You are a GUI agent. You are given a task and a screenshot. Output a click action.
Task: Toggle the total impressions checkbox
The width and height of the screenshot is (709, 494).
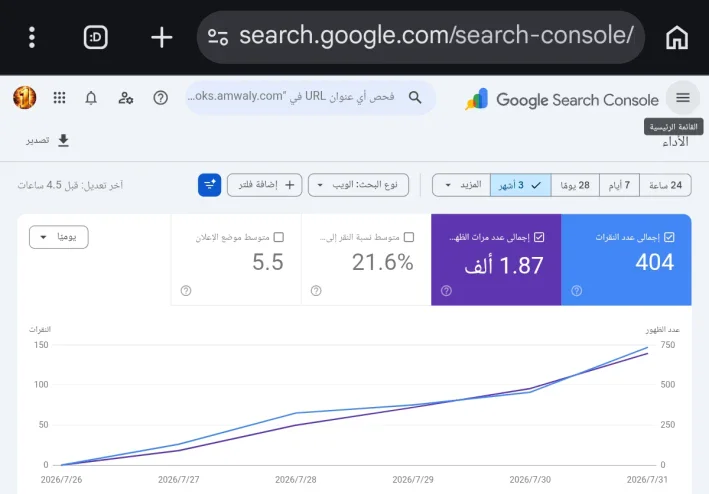[539, 237]
